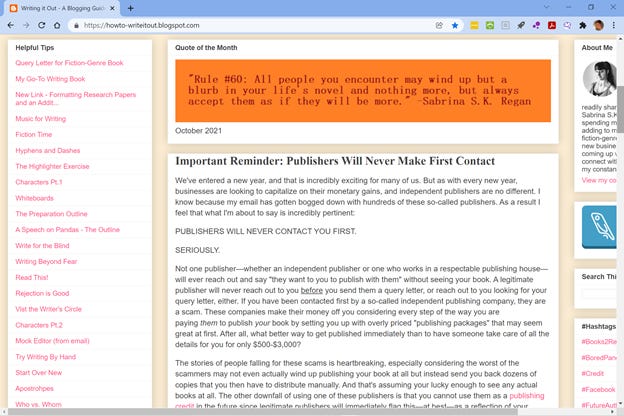Open the Adobe Acrobat extension
Viewport: 624px width, 416px height.
[552, 25]
